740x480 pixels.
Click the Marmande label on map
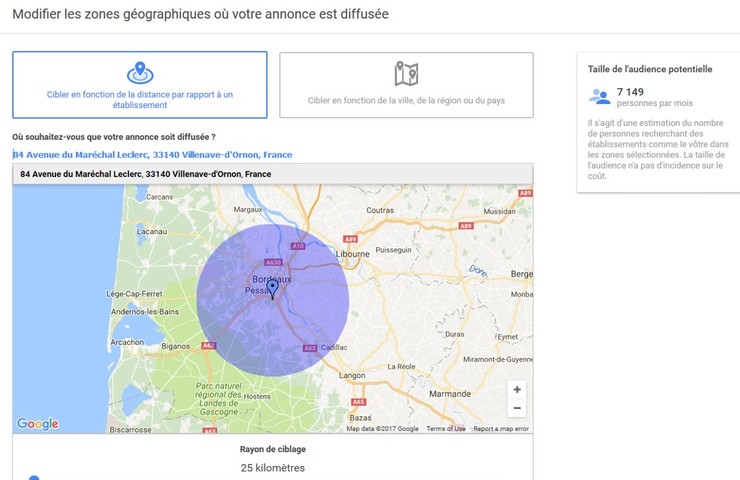click(450, 394)
